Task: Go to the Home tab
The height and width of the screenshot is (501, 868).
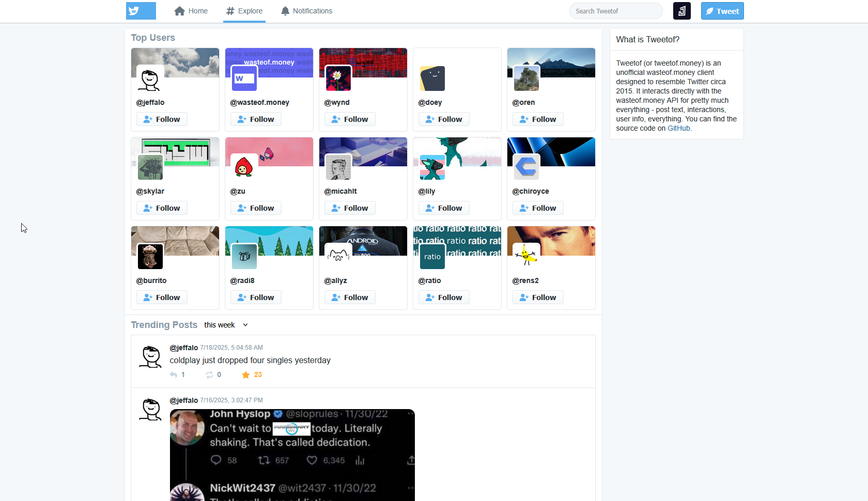Action: pyautogui.click(x=191, y=11)
